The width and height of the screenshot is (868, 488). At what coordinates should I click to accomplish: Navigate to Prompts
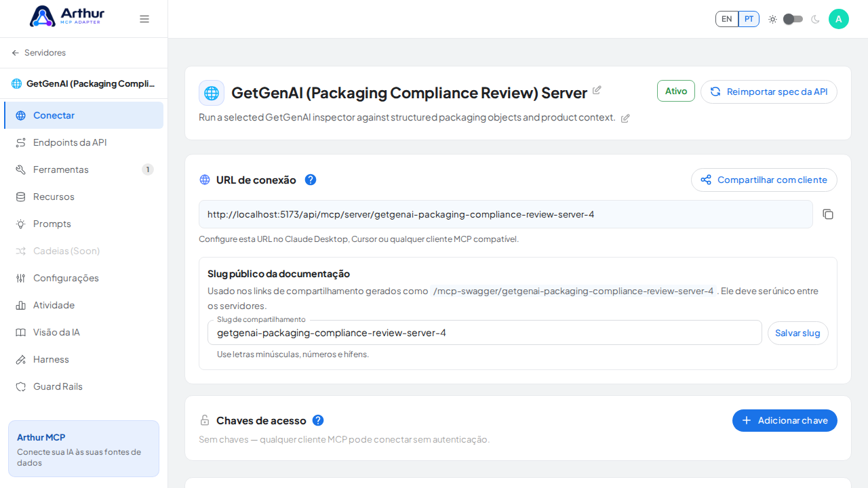pyautogui.click(x=84, y=224)
